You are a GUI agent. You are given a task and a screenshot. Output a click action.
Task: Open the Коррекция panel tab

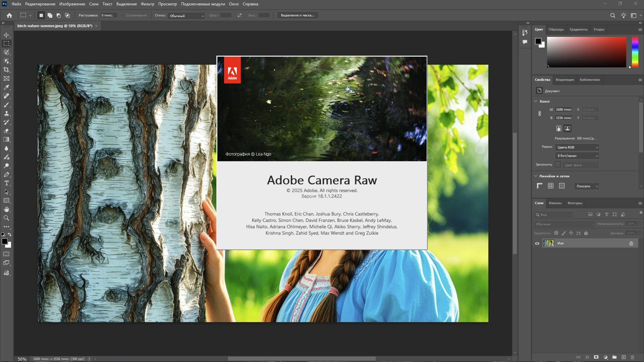pyautogui.click(x=564, y=79)
